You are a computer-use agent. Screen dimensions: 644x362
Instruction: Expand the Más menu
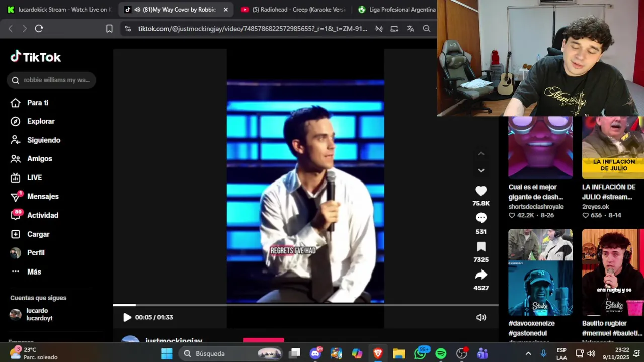tap(26, 272)
